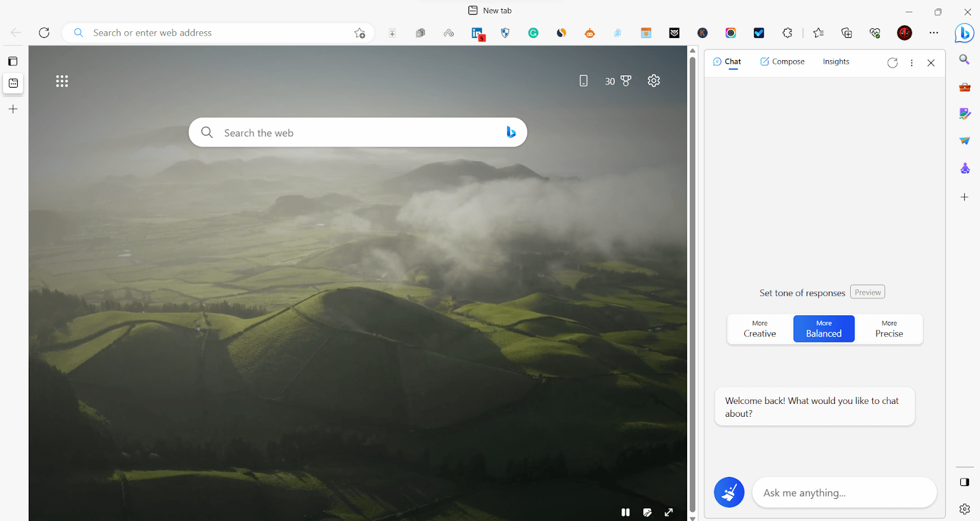Pause the background video
The image size is (980, 521).
click(x=625, y=512)
